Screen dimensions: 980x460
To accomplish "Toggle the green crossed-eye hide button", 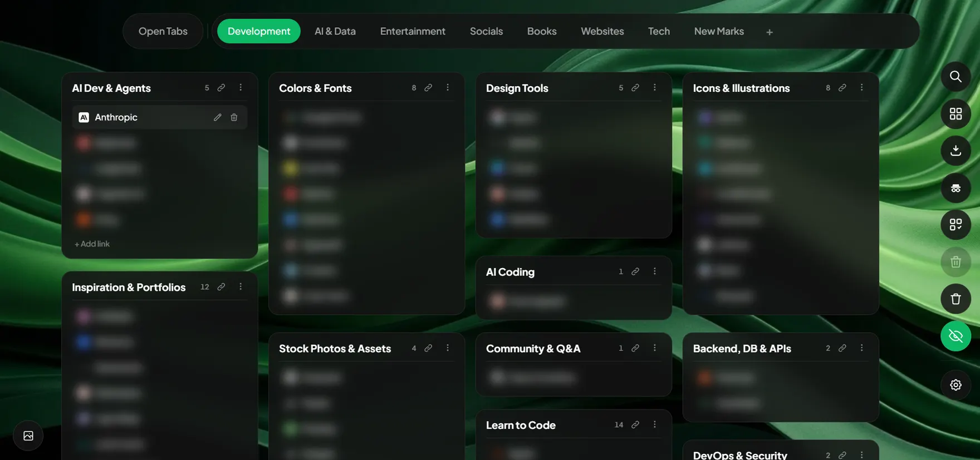I will 955,336.
